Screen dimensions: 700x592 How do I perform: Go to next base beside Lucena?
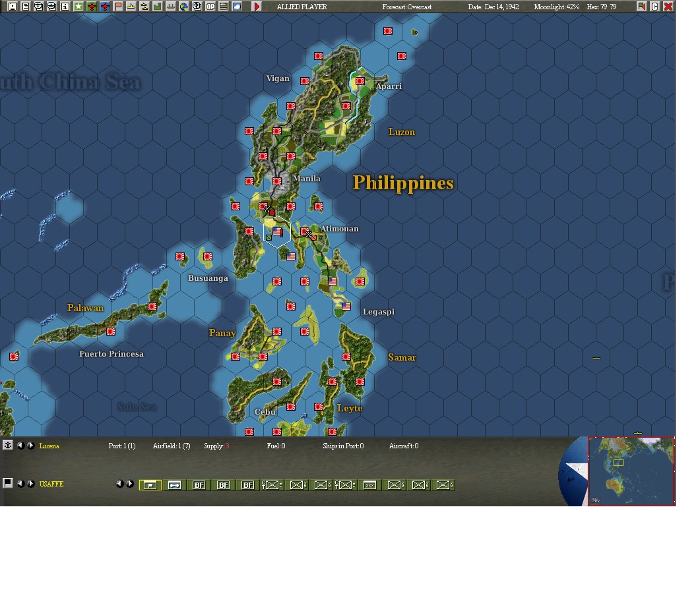tap(30, 445)
